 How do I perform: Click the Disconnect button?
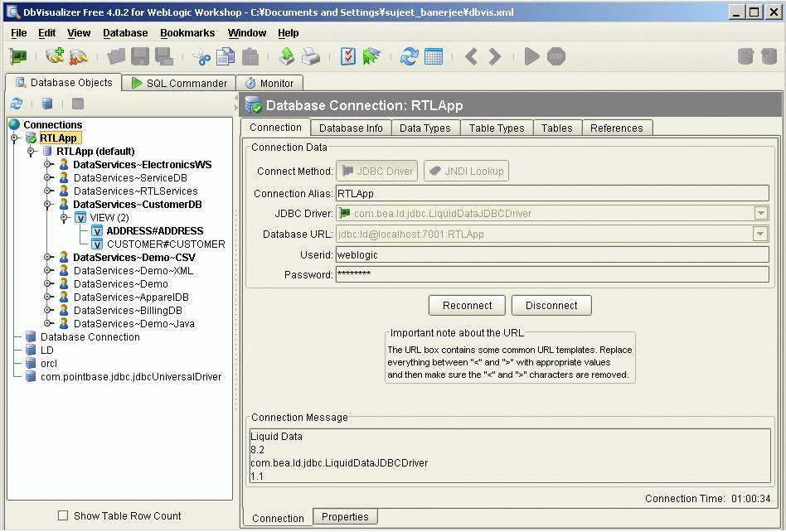click(x=551, y=306)
